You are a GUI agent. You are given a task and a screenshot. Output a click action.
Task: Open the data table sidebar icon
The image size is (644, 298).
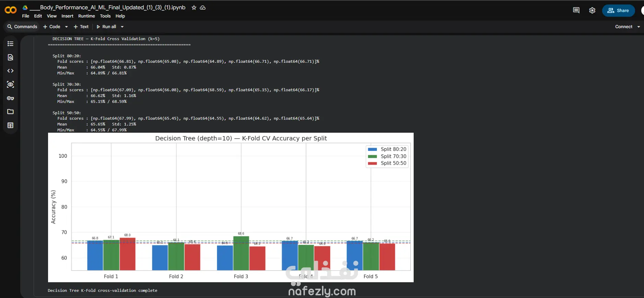(x=10, y=126)
